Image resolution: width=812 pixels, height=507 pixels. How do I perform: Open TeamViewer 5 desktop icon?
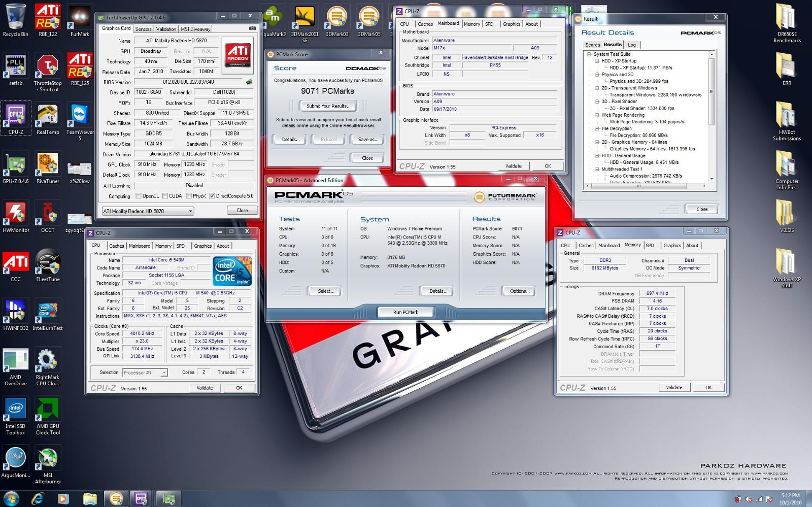(x=80, y=122)
